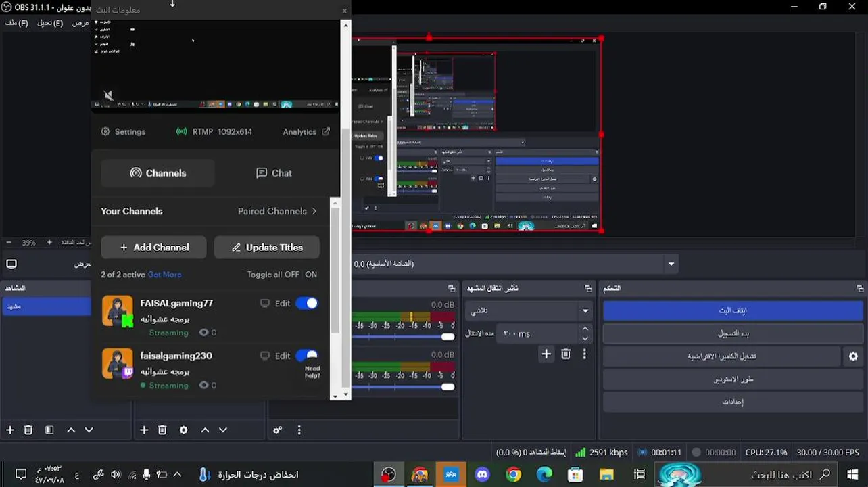
Task: Remove selected source with trash icon
Action: pos(162,430)
